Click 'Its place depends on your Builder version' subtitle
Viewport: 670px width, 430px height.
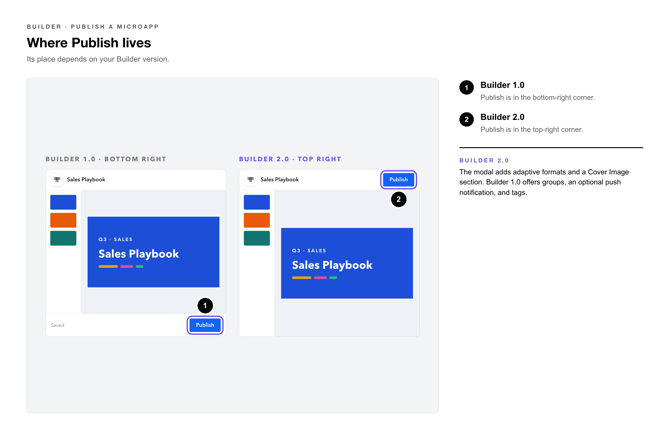pyautogui.click(x=98, y=59)
